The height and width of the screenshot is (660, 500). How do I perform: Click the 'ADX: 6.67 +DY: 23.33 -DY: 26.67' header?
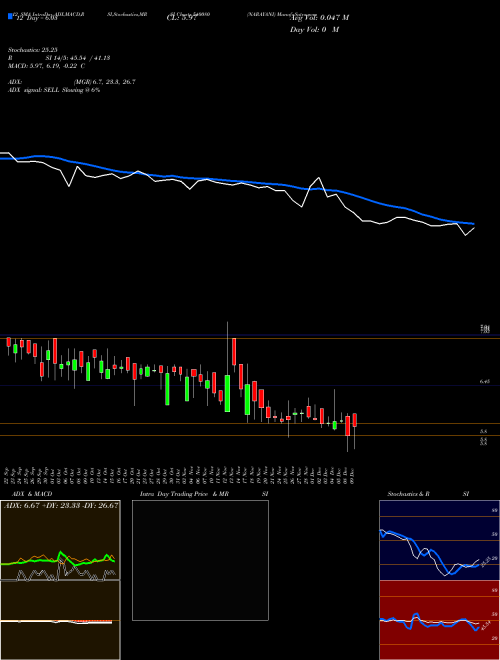[61, 505]
